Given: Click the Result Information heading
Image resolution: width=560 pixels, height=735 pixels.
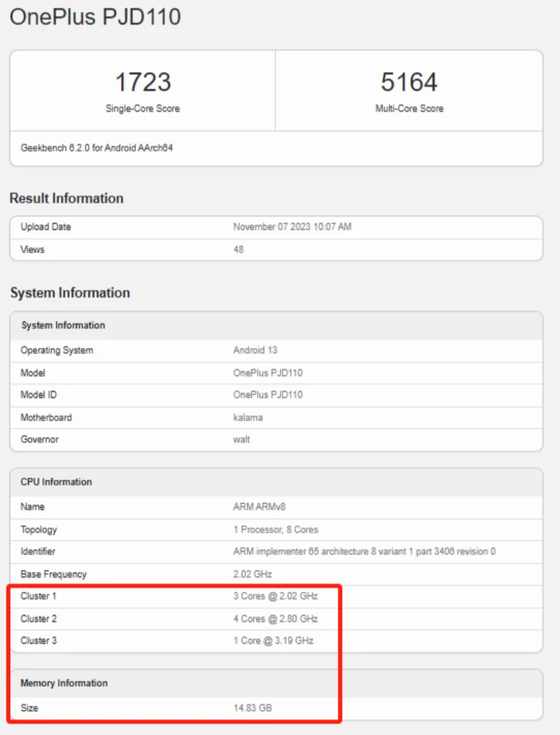Looking at the screenshot, I should tap(66, 198).
